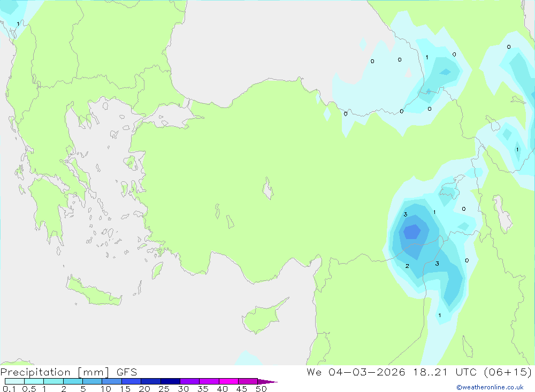This screenshot has width=535, height=392.
Task: Click the legend value "50"
Action: click(261, 389)
